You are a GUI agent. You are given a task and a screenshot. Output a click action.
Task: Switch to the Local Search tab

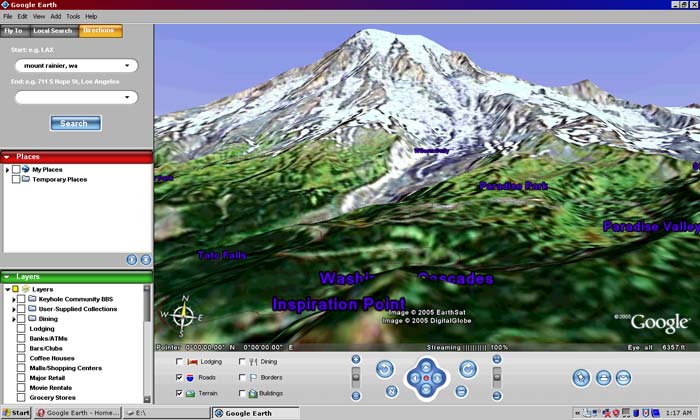[53, 31]
